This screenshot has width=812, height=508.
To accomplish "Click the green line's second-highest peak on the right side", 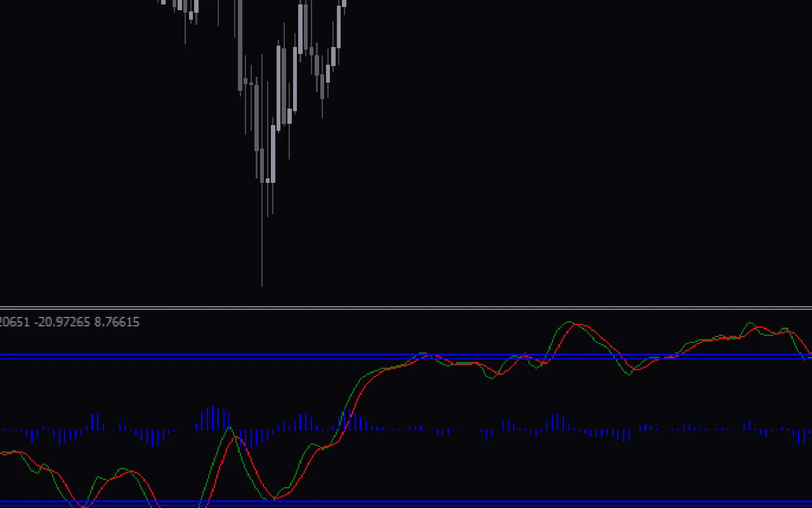I will [x=750, y=323].
